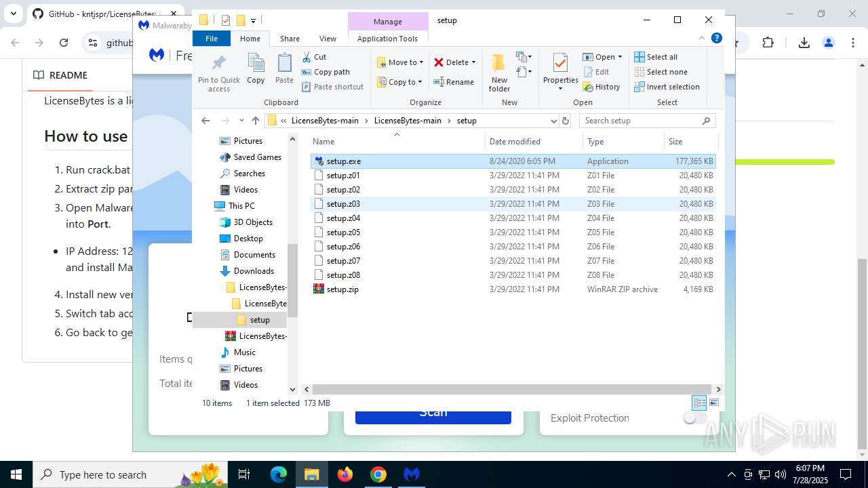
Task: Click Pin to Quick access icon
Action: click(218, 73)
